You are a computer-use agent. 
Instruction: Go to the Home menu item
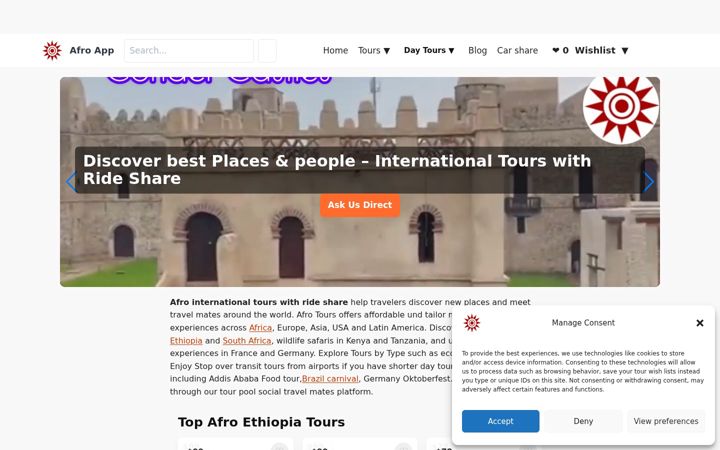(335, 51)
